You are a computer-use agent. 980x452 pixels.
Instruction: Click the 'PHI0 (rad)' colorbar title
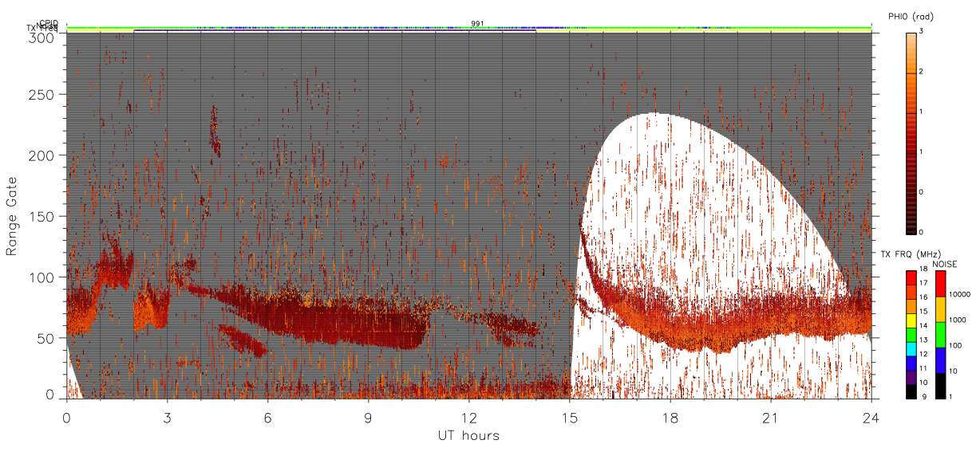[x=911, y=17]
